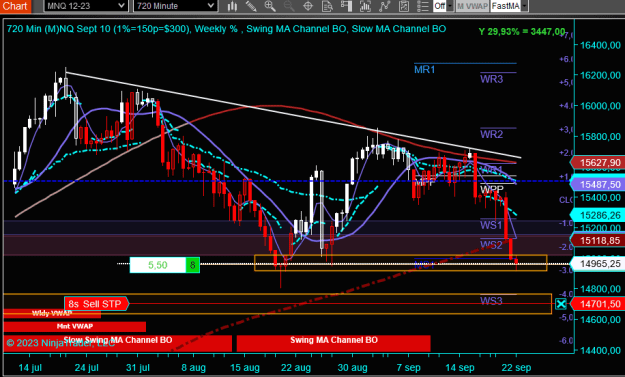
Task: Click the 15487,50 purple price marker
Action: 598,184
